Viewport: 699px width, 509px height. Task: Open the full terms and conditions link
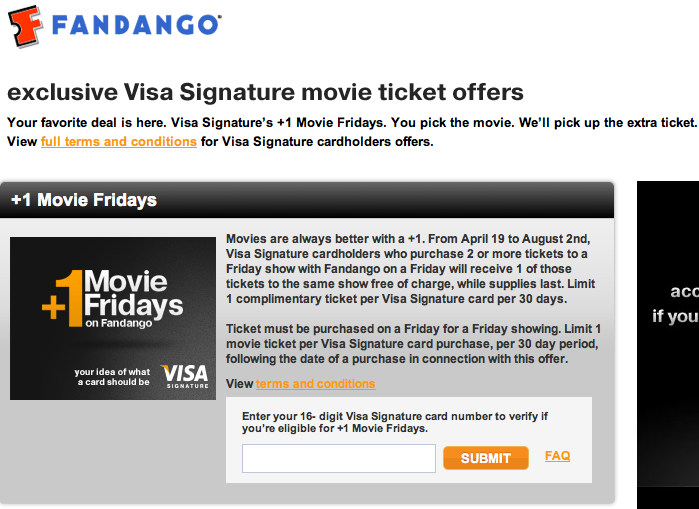[x=119, y=142]
